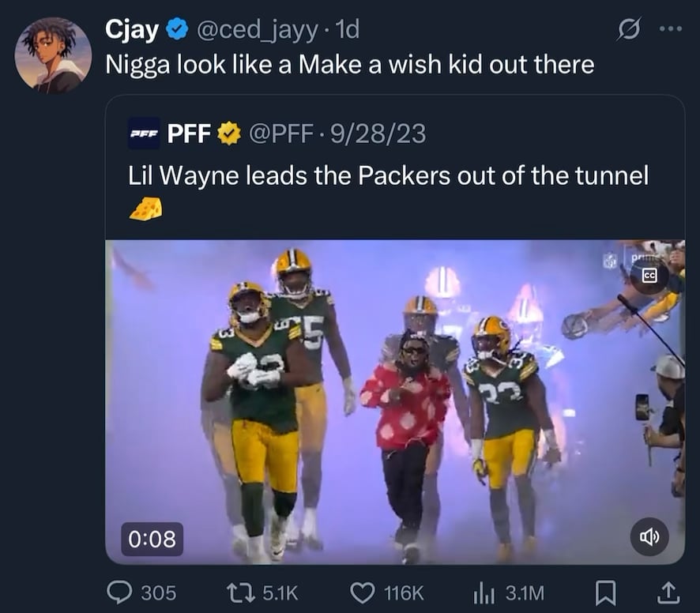Open the three-dot more options menu
Image resolution: width=700 pixels, height=613 pixels.
coord(669,30)
